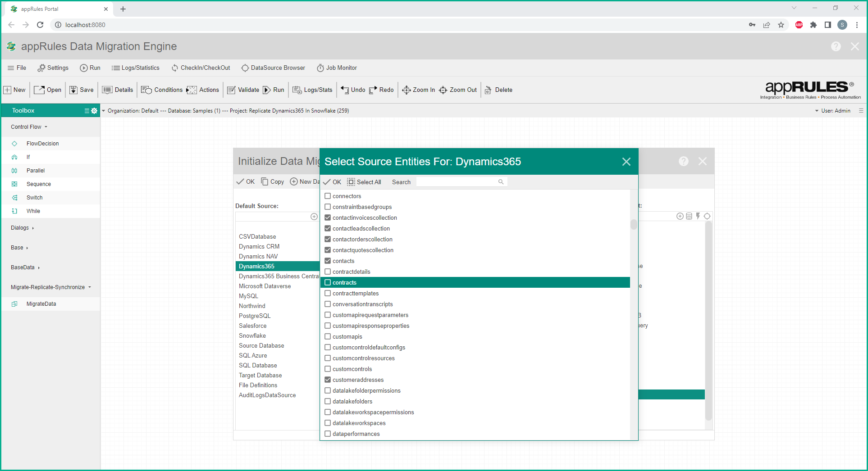868x471 pixels.
Task: Select Salesforce in Default Source list
Action: [252, 326]
